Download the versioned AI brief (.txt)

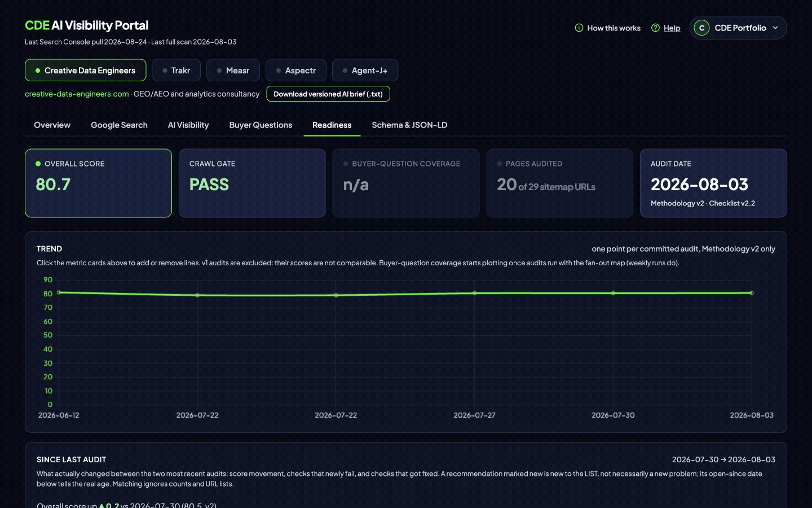(x=328, y=94)
